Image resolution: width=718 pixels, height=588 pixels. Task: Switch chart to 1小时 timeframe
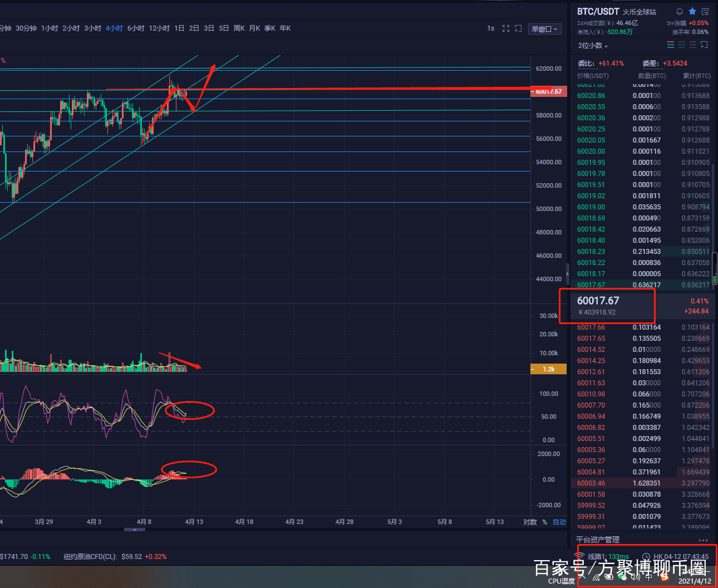pyautogui.click(x=50, y=28)
